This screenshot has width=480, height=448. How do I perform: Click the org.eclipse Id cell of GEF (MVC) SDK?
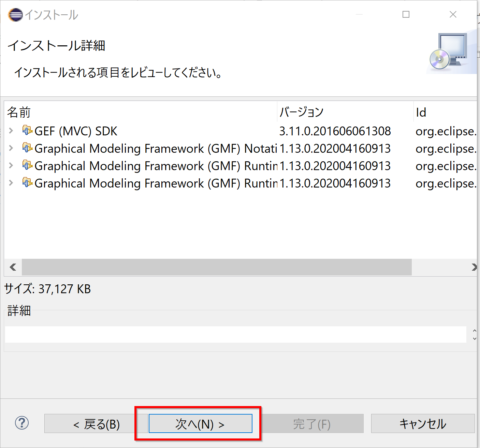coord(446,132)
